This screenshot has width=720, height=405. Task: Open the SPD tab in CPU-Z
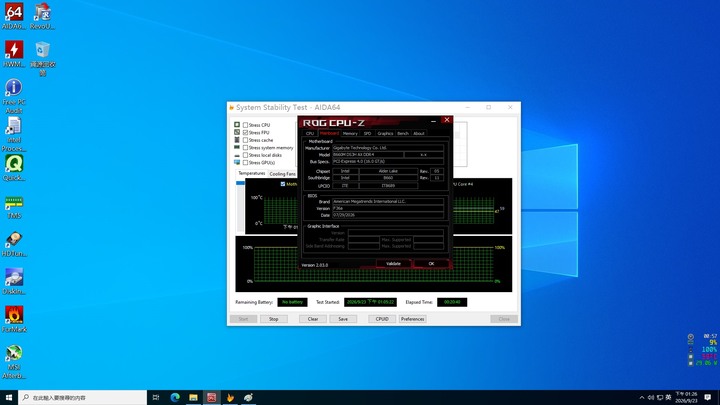point(367,133)
